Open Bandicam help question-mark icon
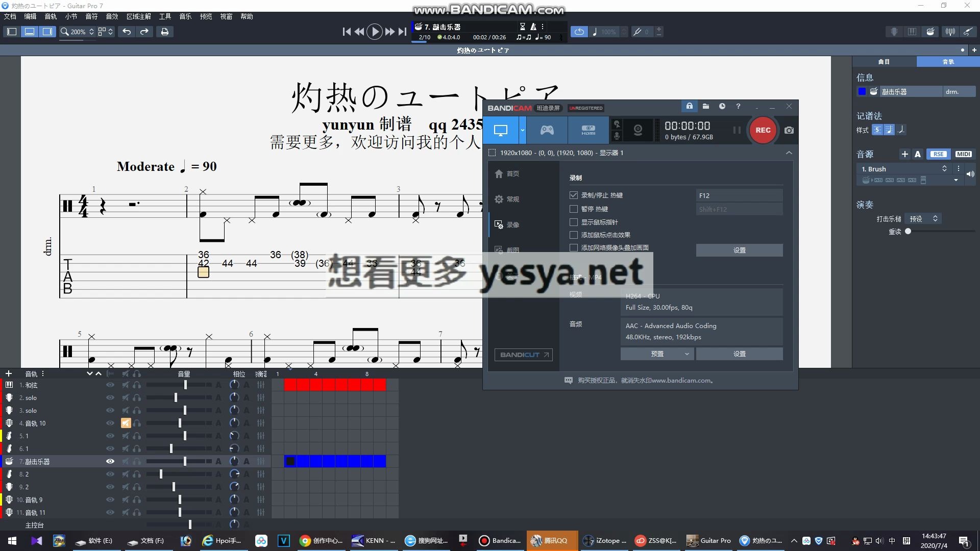 (x=738, y=106)
